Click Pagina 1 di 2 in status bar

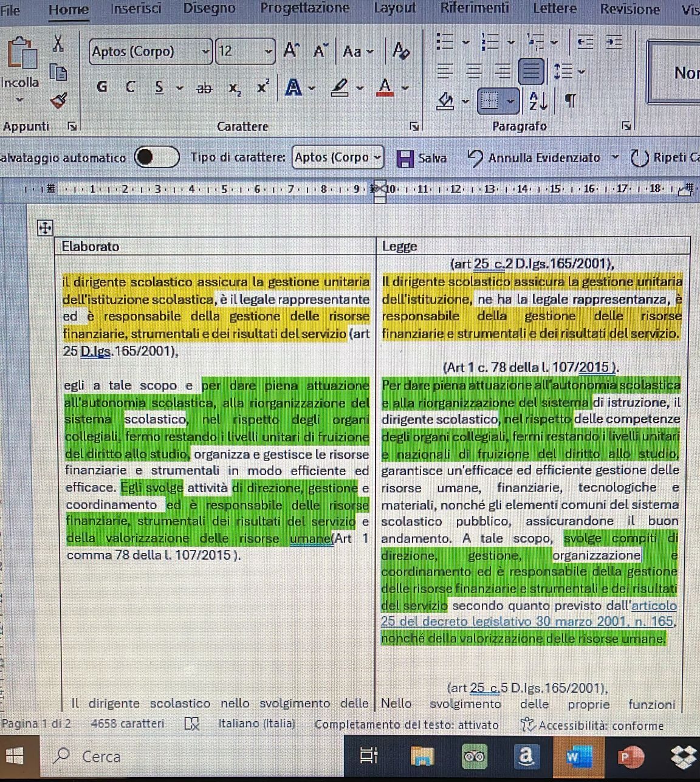coord(36,724)
